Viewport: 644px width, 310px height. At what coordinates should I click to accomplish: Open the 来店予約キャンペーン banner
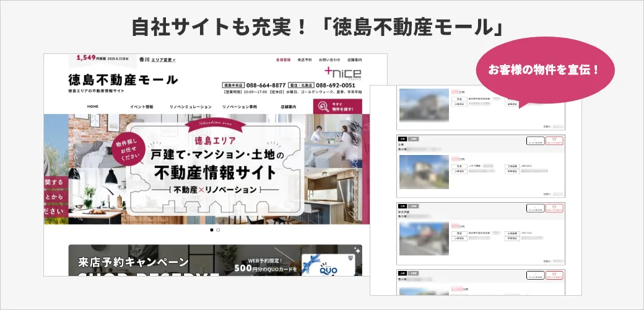click(215, 260)
